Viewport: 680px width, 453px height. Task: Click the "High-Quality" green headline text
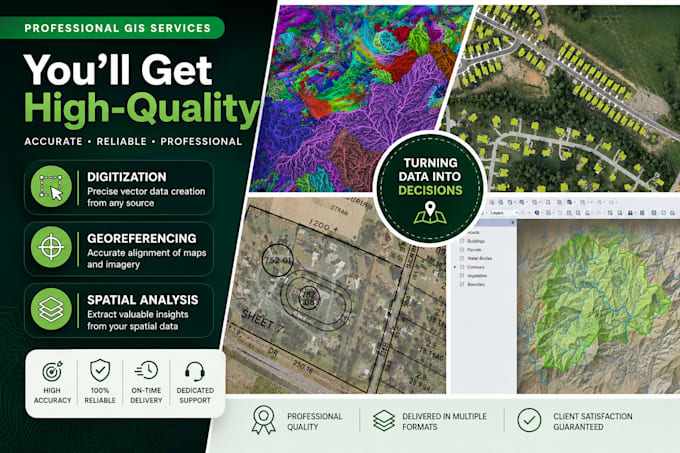click(141, 108)
